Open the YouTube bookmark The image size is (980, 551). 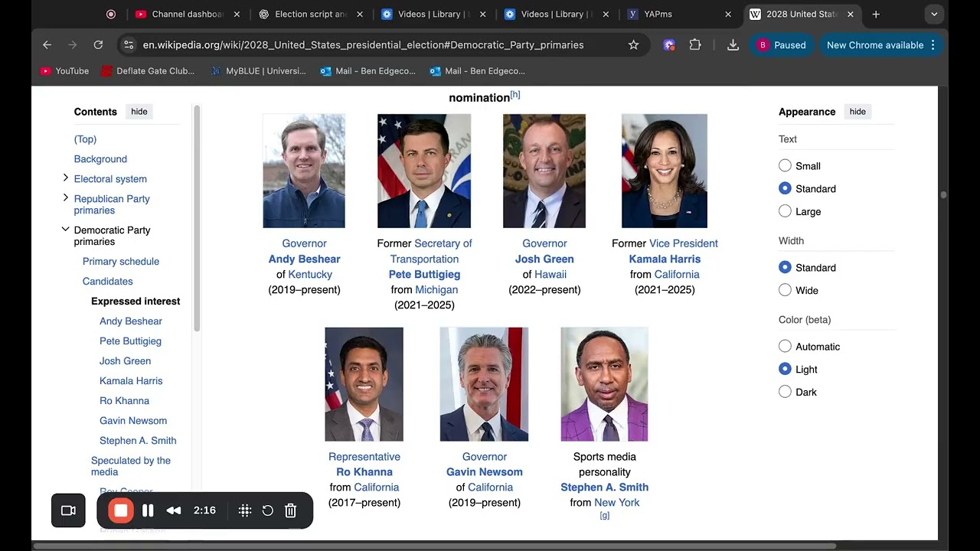[x=64, y=71]
